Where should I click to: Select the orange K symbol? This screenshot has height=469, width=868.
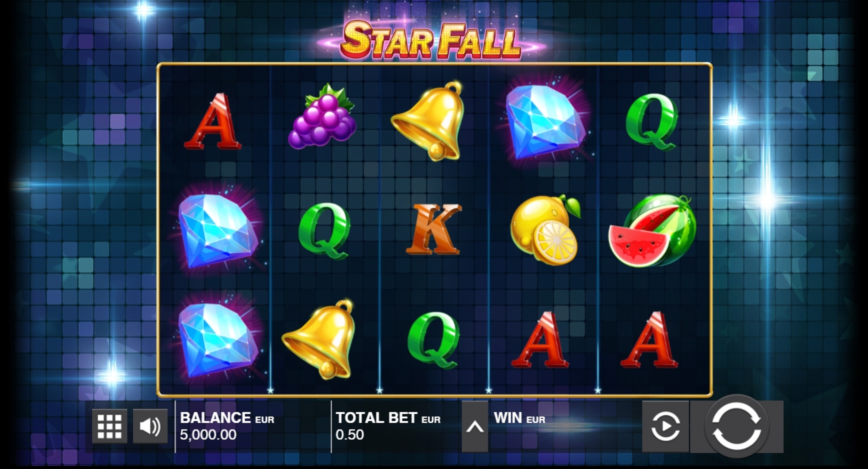coord(433,229)
